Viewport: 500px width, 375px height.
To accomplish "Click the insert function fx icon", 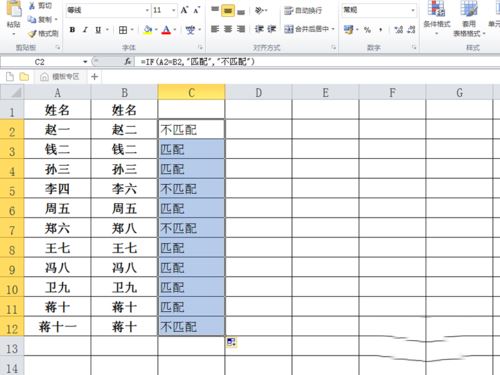I will point(128,62).
